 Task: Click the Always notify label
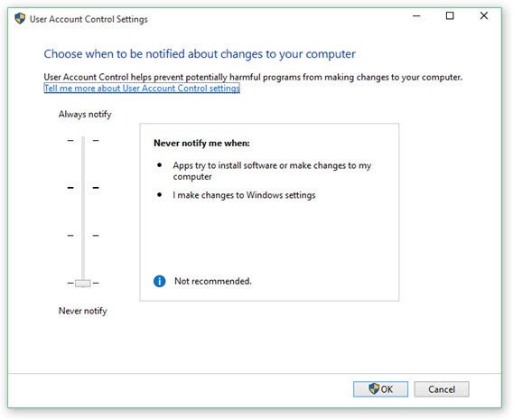85,115
